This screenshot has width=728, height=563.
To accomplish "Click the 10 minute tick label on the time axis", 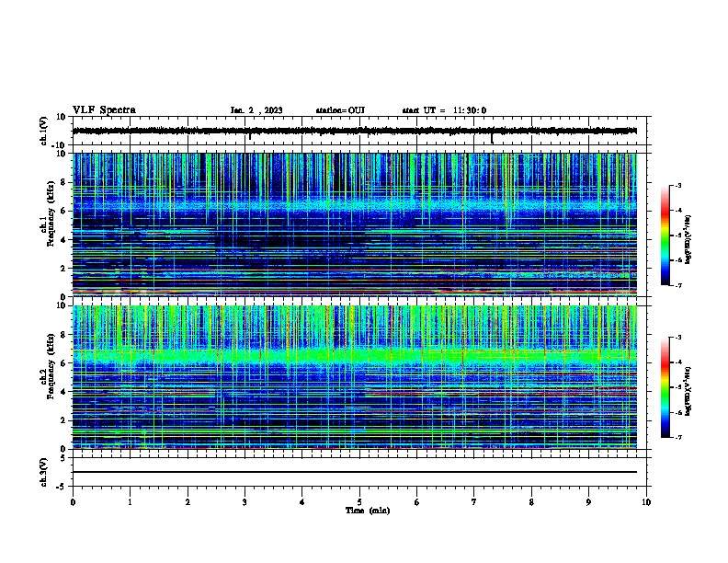I will (x=646, y=502).
